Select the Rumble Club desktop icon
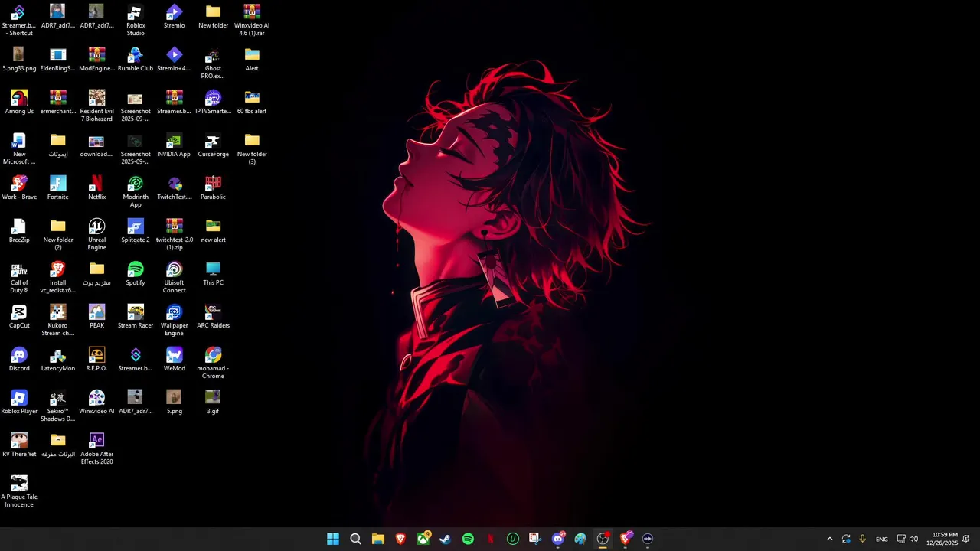The height and width of the screenshot is (551, 980). click(x=136, y=60)
